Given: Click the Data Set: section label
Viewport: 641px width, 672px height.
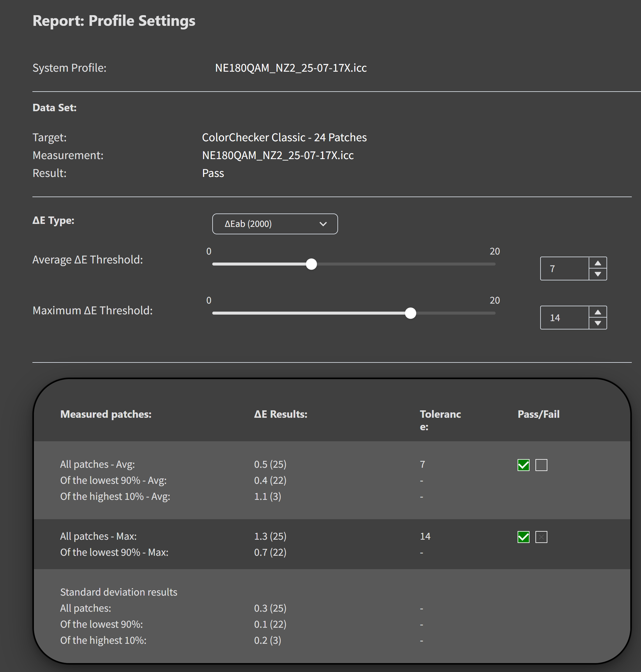Looking at the screenshot, I should pos(54,108).
